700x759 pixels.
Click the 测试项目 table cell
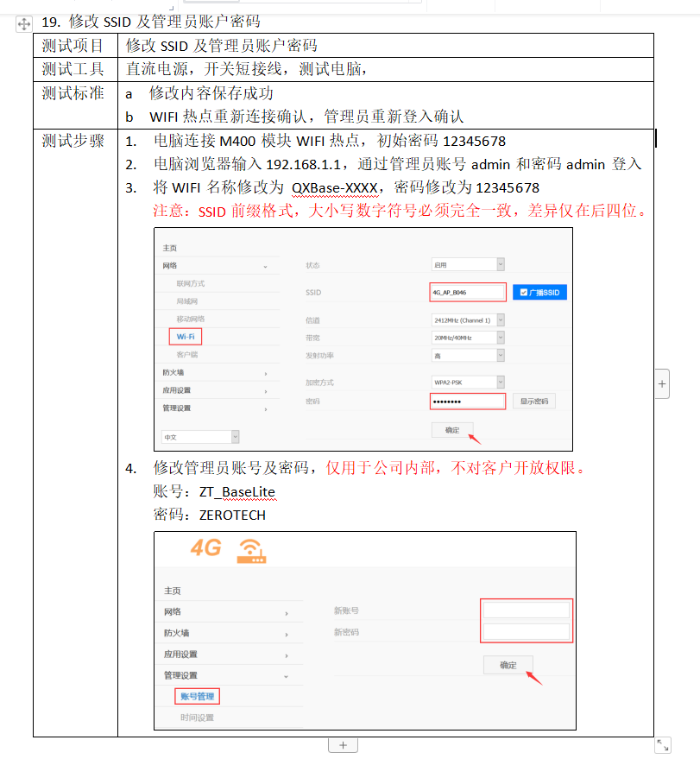(x=75, y=46)
